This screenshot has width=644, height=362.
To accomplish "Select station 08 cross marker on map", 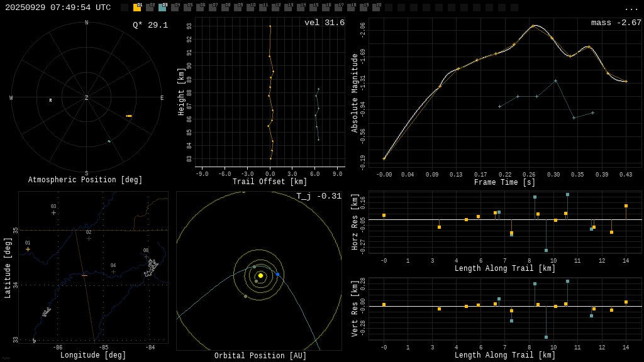I will pos(146,256).
